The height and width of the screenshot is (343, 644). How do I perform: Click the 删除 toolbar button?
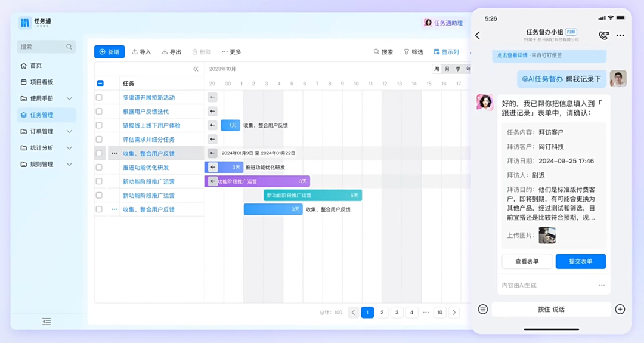click(x=202, y=52)
